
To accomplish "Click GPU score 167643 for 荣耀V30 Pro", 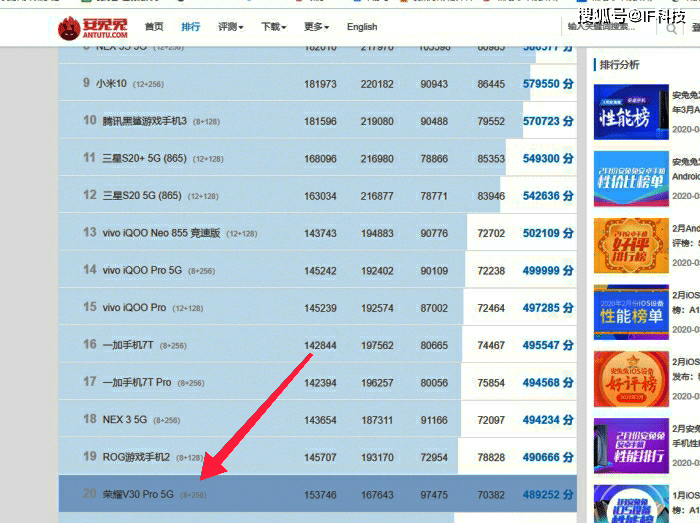I will [x=377, y=495].
